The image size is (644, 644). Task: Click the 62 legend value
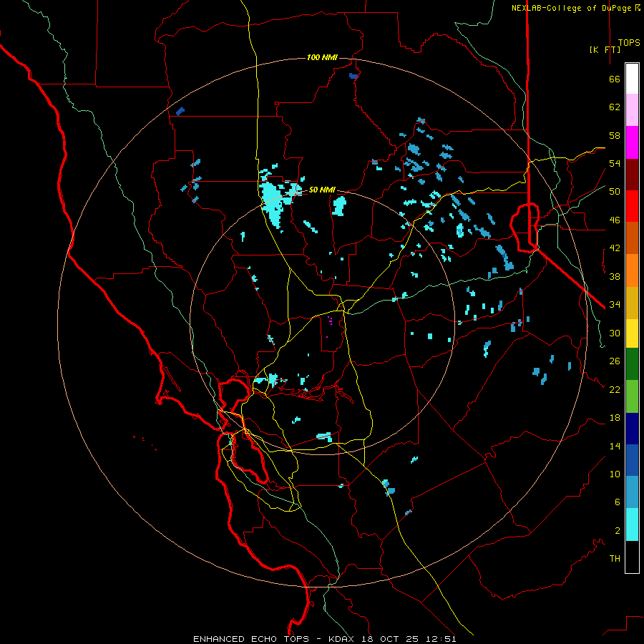tap(615, 107)
